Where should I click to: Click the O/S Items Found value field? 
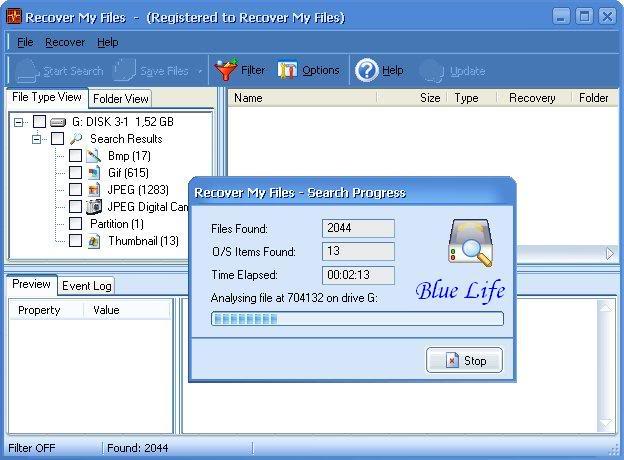click(358, 251)
